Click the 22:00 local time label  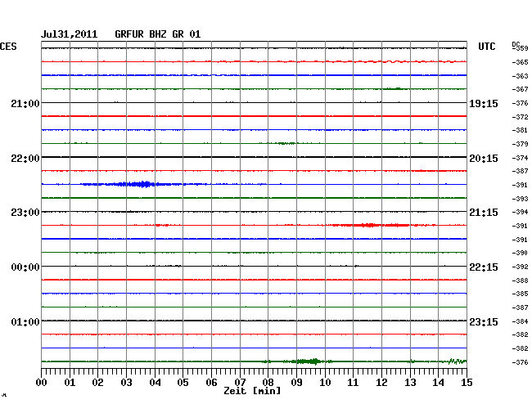click(x=25, y=159)
